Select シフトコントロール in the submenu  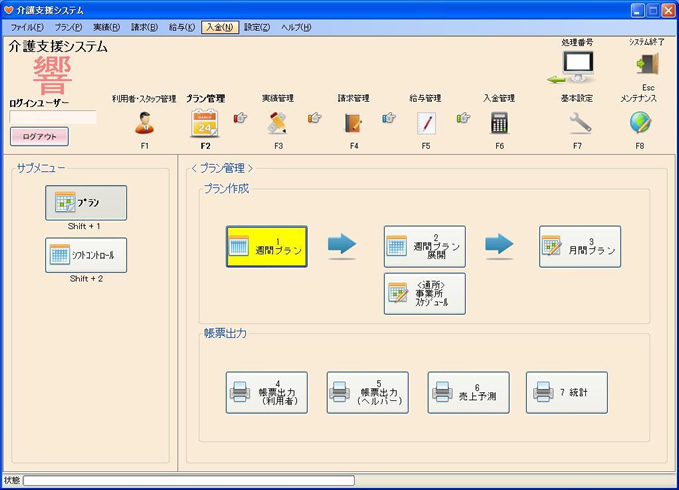tap(86, 255)
